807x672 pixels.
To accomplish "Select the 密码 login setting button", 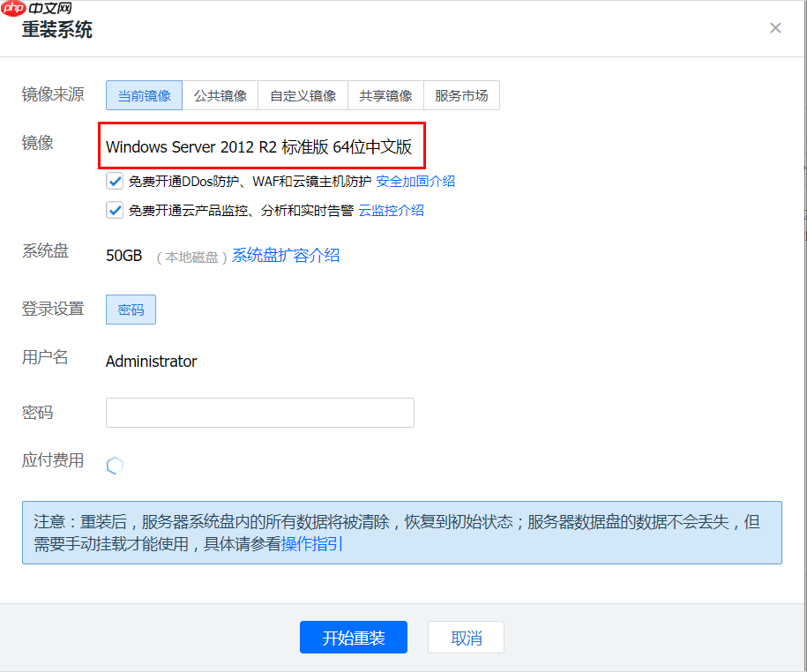I will tap(131, 310).
